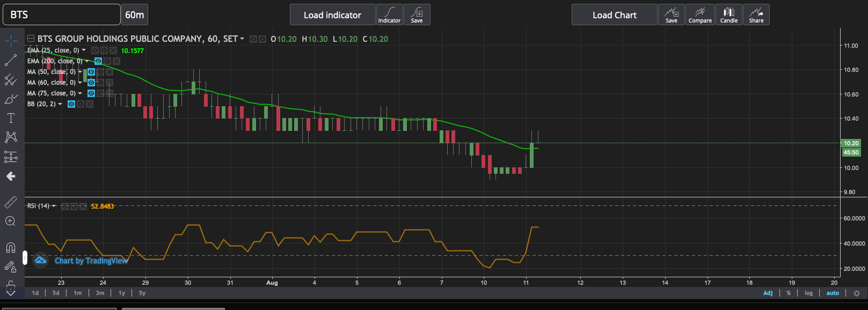Show the hidden MA 50 via eye

tap(91, 72)
